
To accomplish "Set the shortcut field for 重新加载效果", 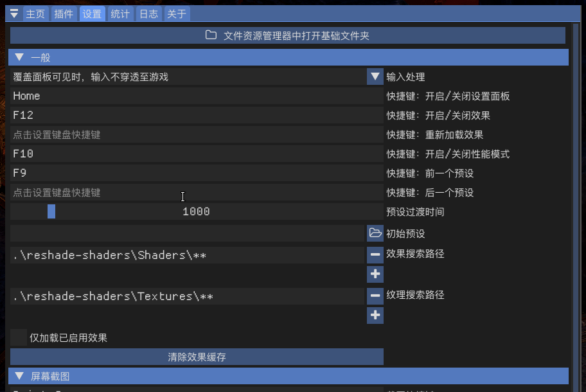I will (x=197, y=134).
